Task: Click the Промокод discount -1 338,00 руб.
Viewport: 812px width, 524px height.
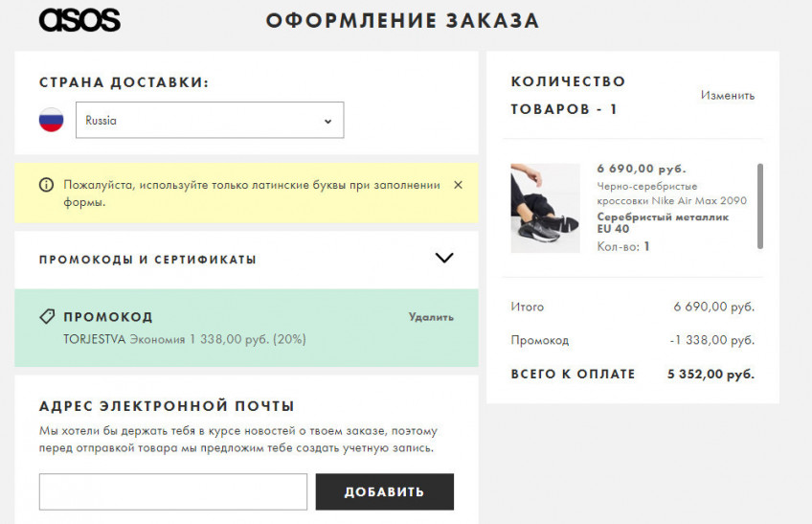Action: pyautogui.click(x=712, y=340)
